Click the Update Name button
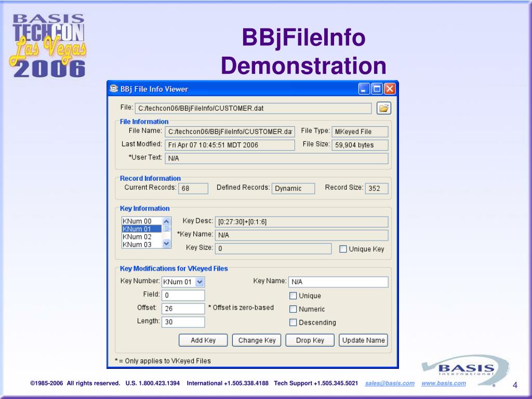 tap(363, 340)
